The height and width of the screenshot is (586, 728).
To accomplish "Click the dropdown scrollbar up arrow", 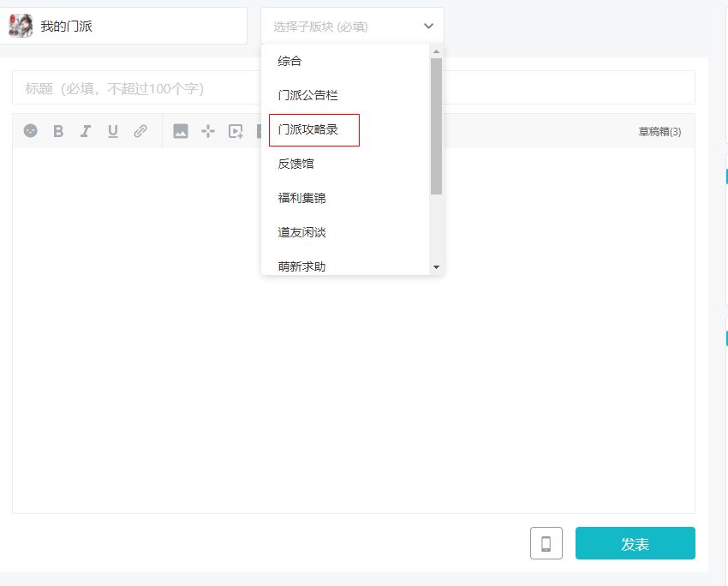I will tap(436, 51).
